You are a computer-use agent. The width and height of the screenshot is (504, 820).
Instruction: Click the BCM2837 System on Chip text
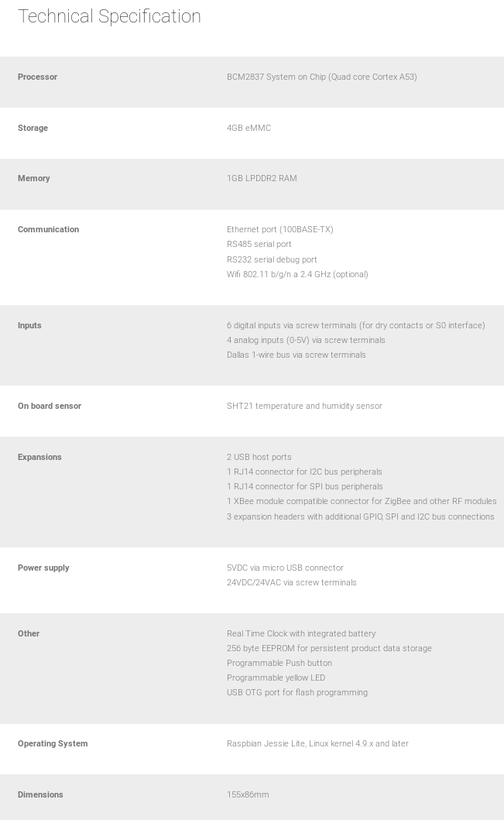321,77
